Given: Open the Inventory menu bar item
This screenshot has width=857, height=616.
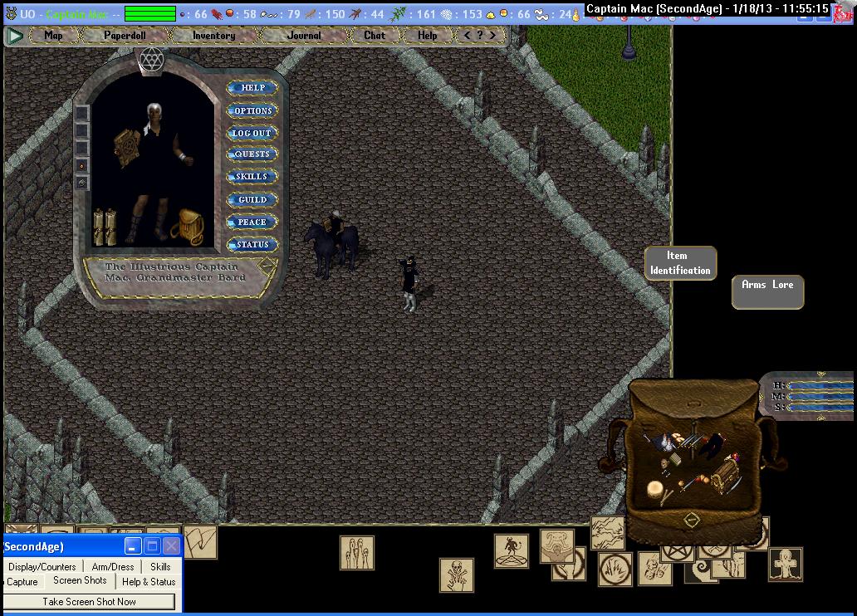Looking at the screenshot, I should click(213, 36).
